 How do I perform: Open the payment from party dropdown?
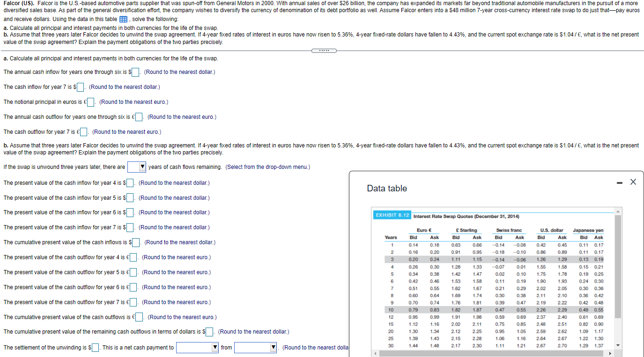point(256,348)
